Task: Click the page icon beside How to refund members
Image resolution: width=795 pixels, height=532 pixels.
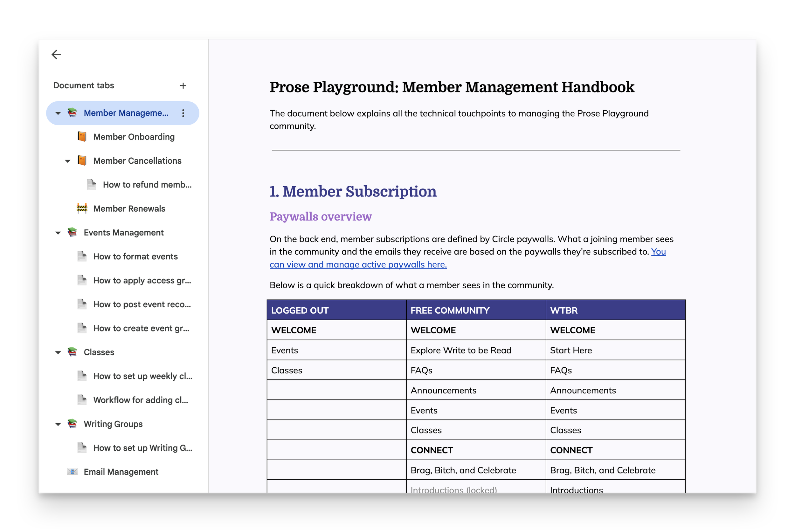Action: click(91, 185)
